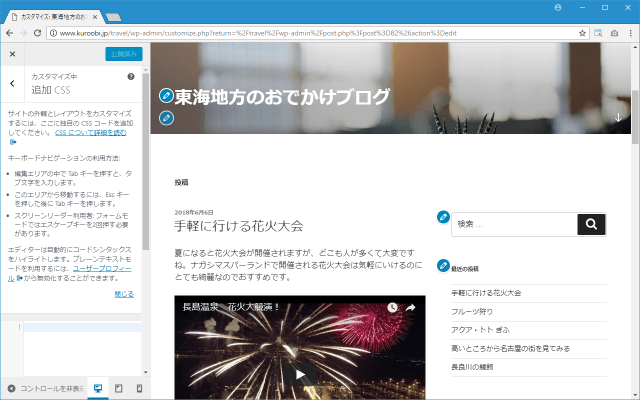
Task: Switch to mobile preview mode
Action: tap(139, 388)
